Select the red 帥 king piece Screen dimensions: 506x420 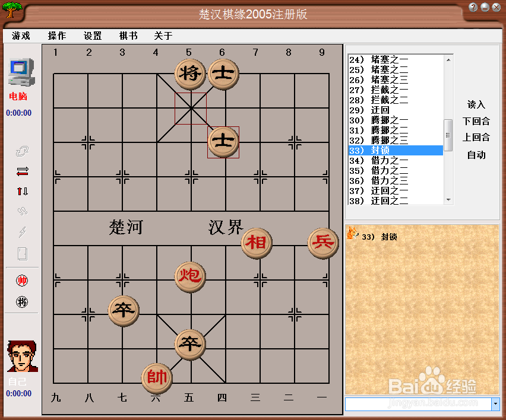pos(157,378)
